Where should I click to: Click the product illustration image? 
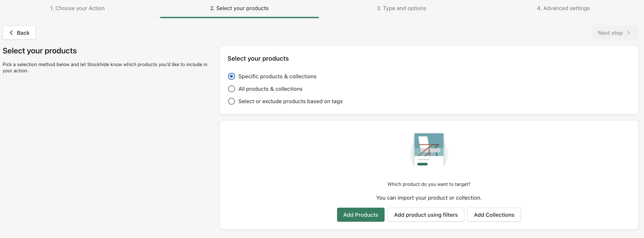tap(429, 150)
